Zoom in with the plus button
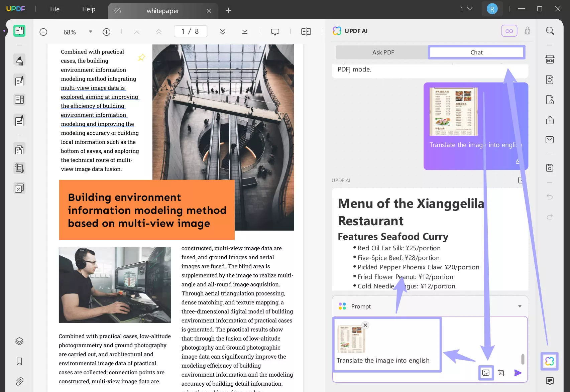Image resolution: width=570 pixels, height=392 pixels. (x=106, y=32)
